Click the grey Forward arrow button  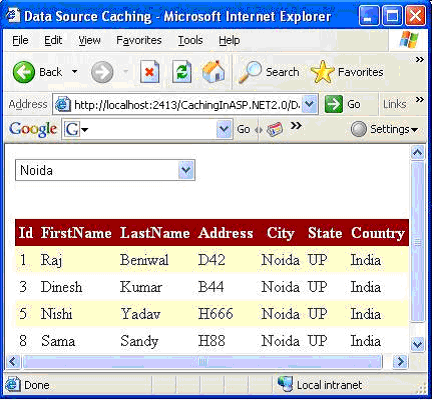pos(102,72)
